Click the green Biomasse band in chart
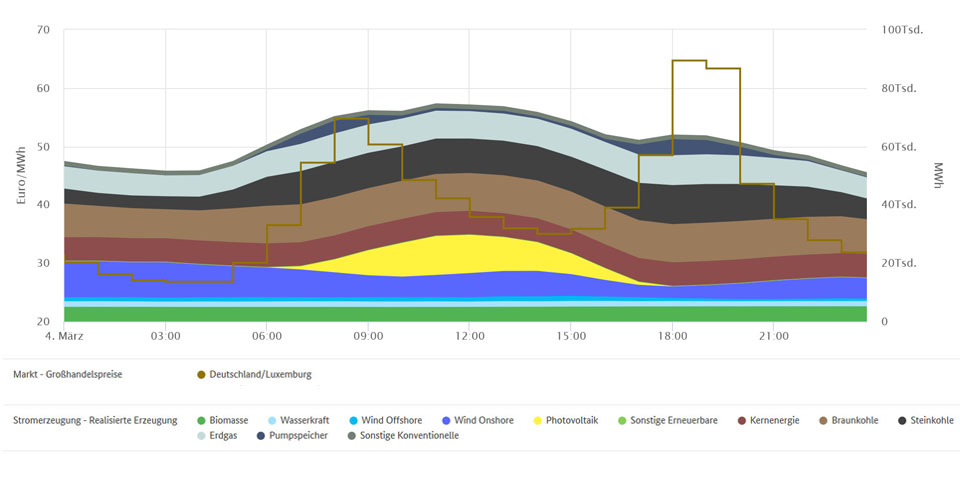This screenshot has width=960, height=500. [465, 314]
